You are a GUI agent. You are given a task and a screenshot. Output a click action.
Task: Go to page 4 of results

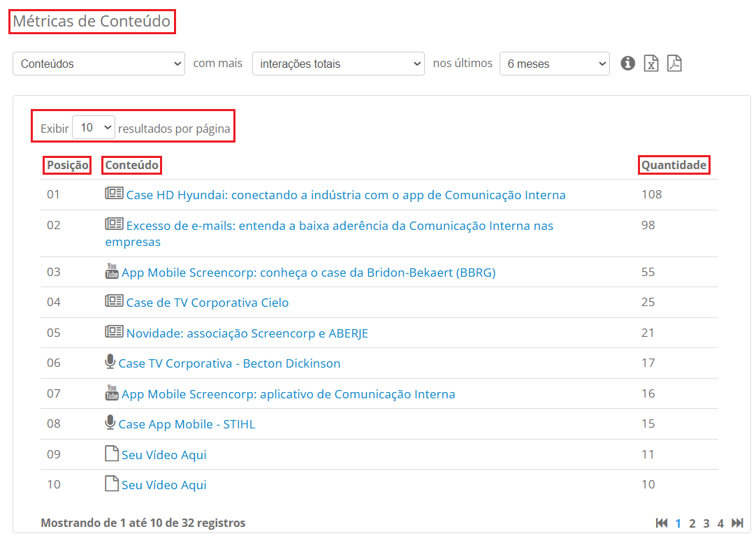tap(720, 523)
